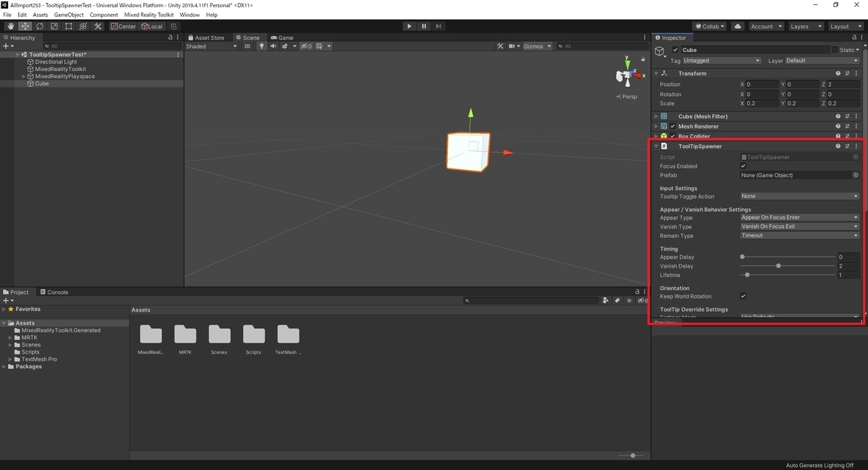
Task: Open the cloud services icon
Action: click(x=738, y=26)
